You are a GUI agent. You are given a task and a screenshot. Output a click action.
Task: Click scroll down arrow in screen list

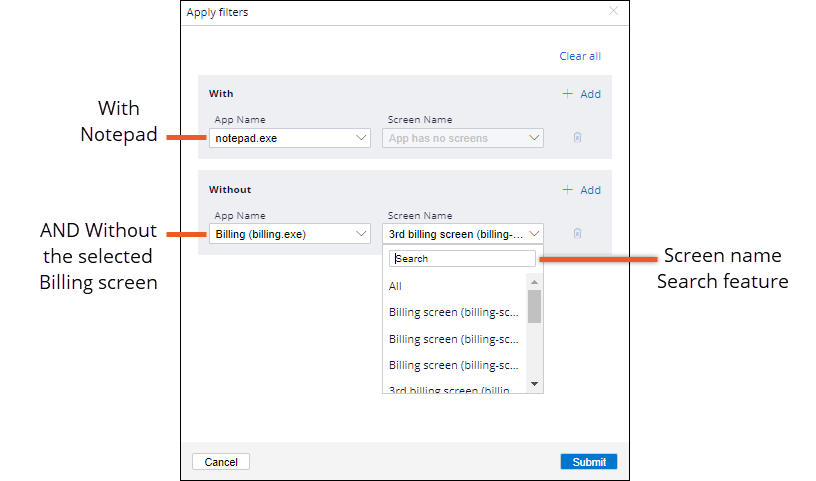click(535, 384)
